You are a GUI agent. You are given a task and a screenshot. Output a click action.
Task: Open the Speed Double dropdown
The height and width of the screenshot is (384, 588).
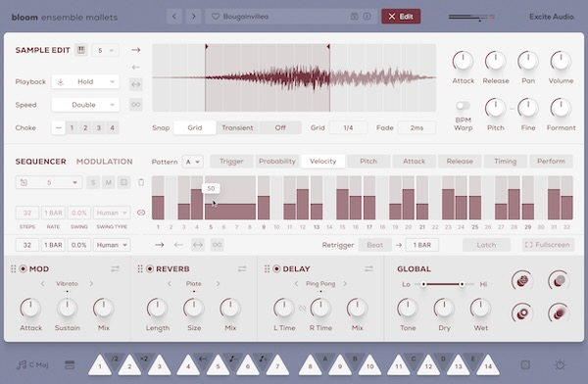(85, 105)
